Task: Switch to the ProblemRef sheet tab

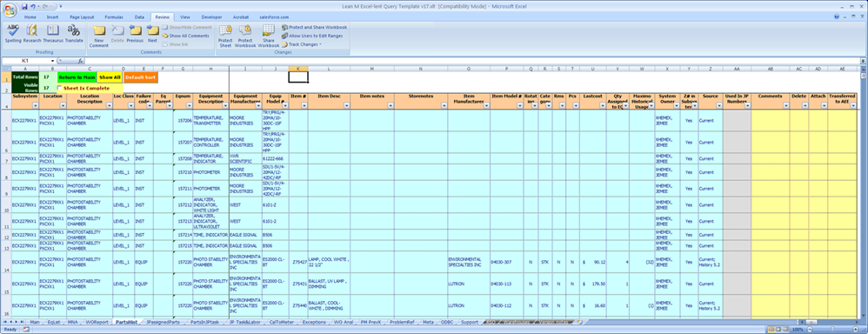Action: [401, 322]
